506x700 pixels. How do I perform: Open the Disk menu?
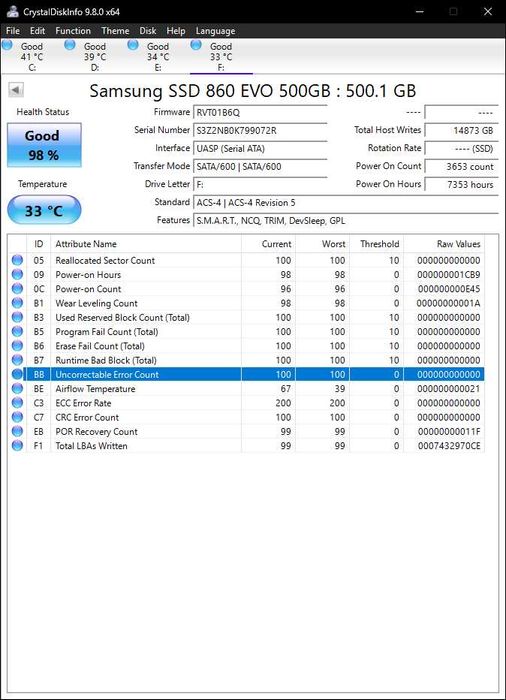tap(148, 31)
